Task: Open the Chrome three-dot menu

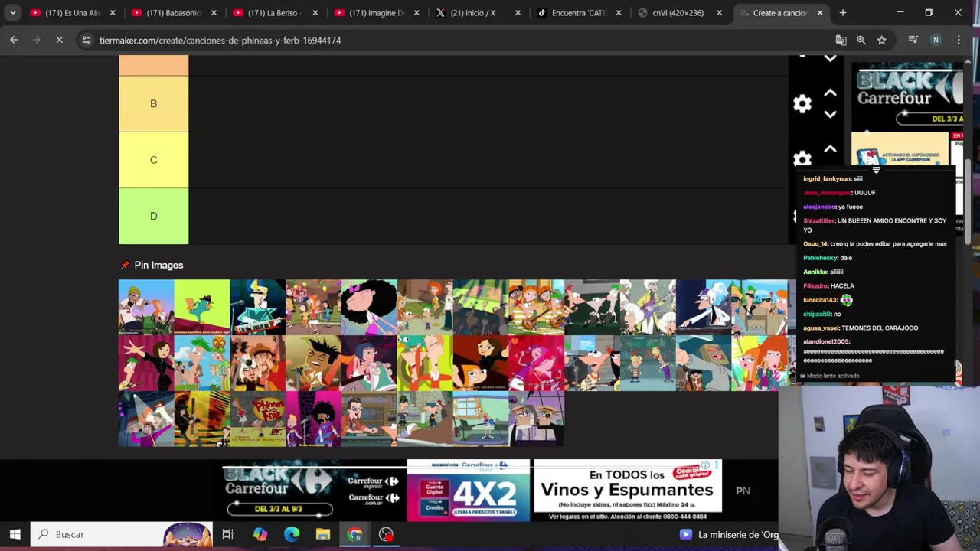Action: pos(959,40)
